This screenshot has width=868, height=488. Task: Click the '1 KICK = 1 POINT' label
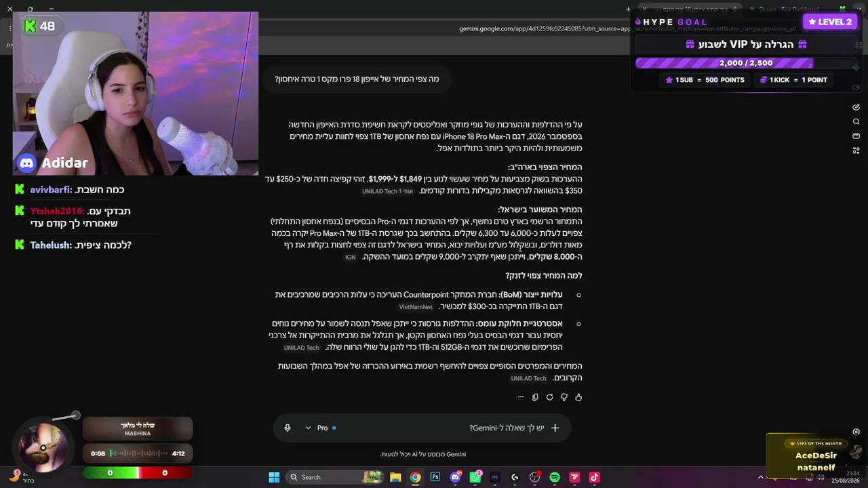793,80
